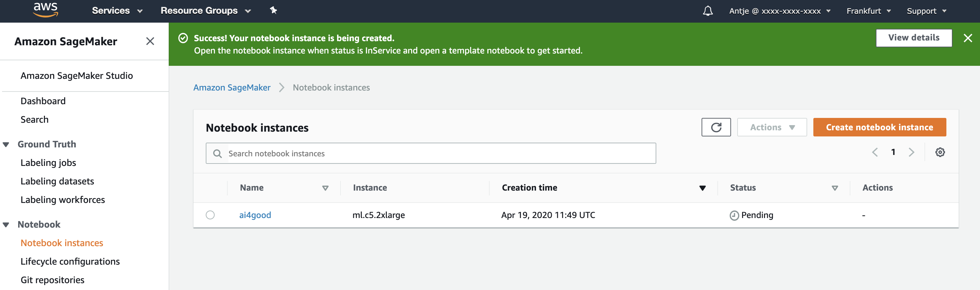Viewport: 980px width, 290px height.
Task: Click the Pending status text
Action: (x=757, y=215)
